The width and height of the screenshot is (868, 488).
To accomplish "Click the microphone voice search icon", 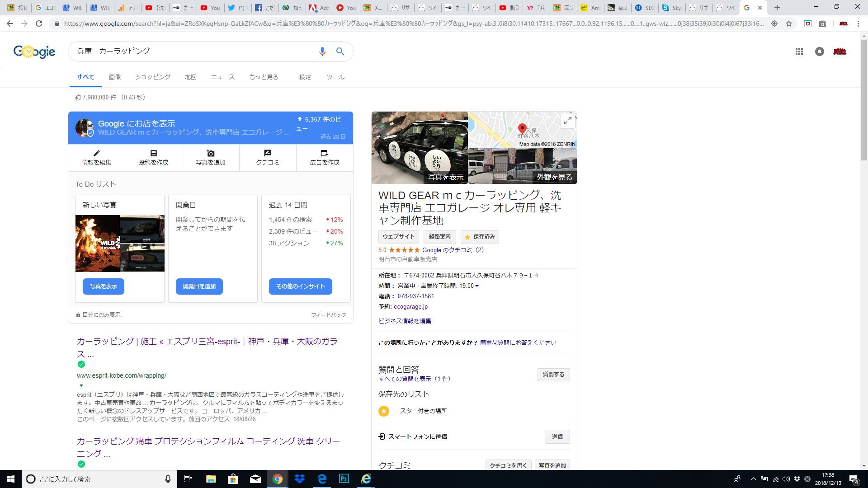I will 322,52.
